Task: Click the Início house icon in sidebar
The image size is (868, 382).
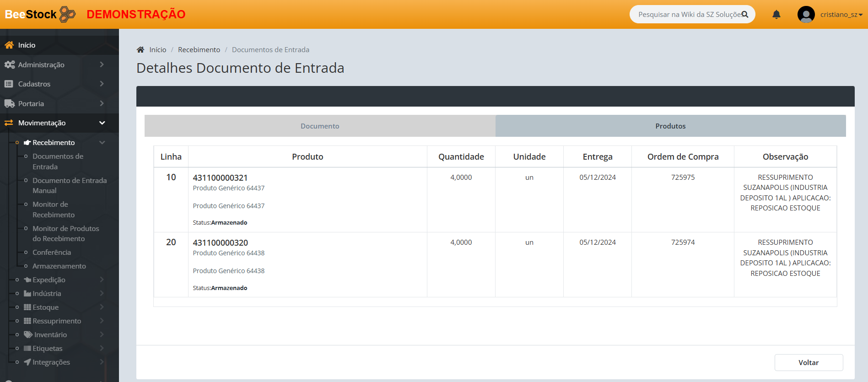Action: 9,45
